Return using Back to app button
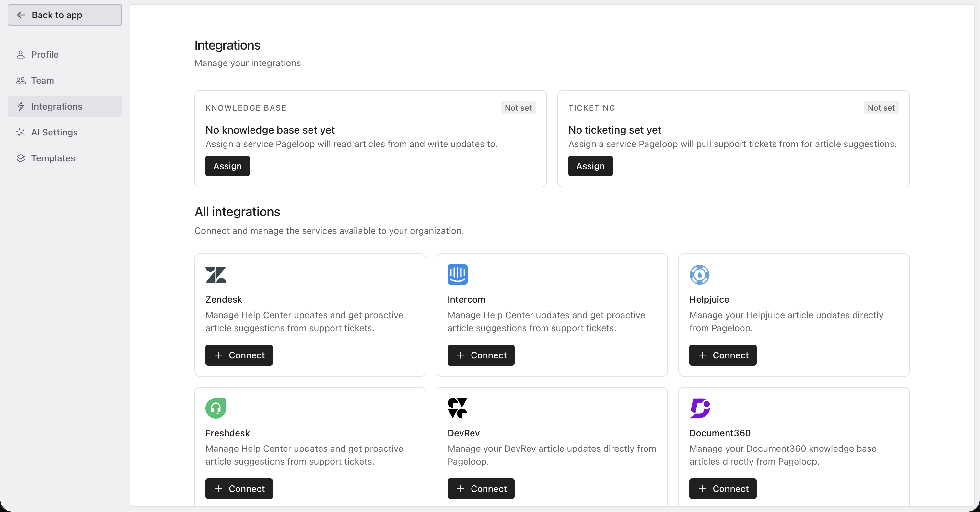Screen dimensions: 980x512 pyautogui.click(x=65, y=15)
